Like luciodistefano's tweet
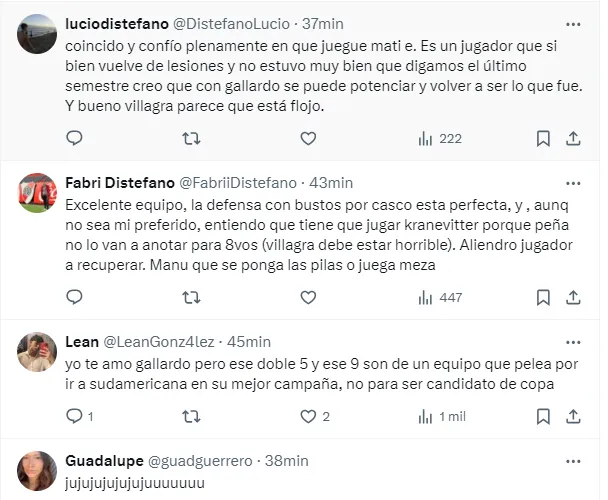The width and height of the screenshot is (608, 500). [308, 139]
